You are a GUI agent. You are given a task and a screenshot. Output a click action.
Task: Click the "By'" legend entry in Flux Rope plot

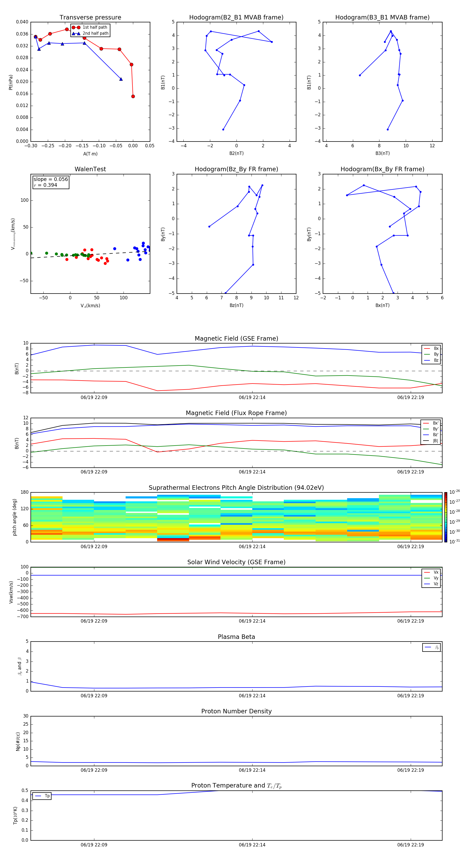(x=431, y=429)
